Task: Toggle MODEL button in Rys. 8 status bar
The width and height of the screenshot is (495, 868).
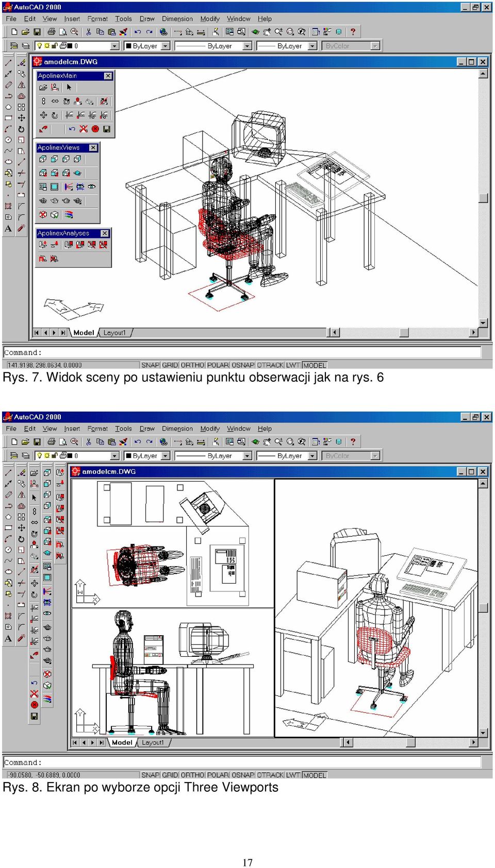Action: [x=315, y=775]
